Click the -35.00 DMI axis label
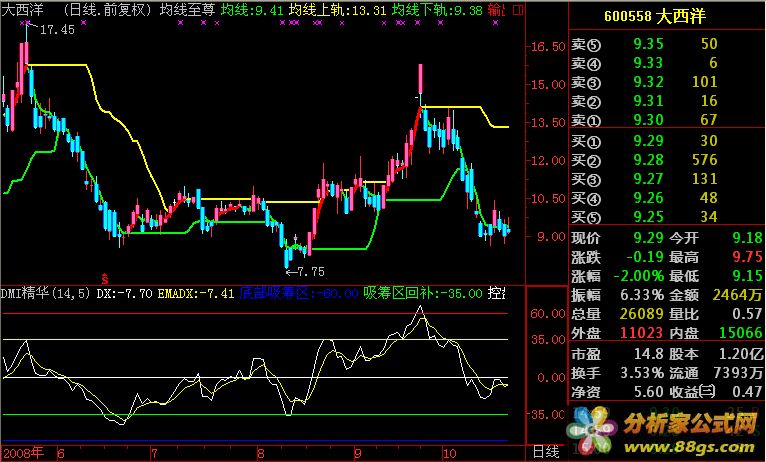Image resolution: width=766 pixels, height=462 pixels. point(545,415)
